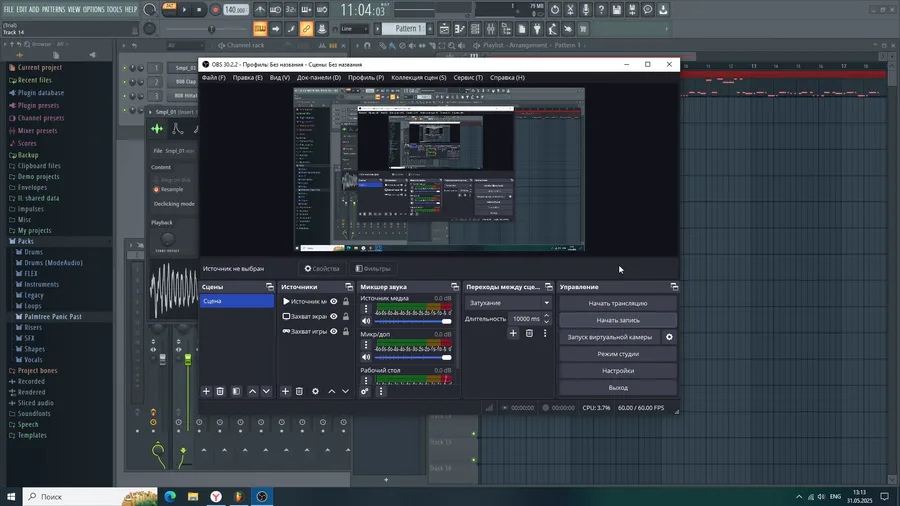Open scene filters icon in Сцены panel
Viewport: 900px width, 506px height.
[x=236, y=391]
